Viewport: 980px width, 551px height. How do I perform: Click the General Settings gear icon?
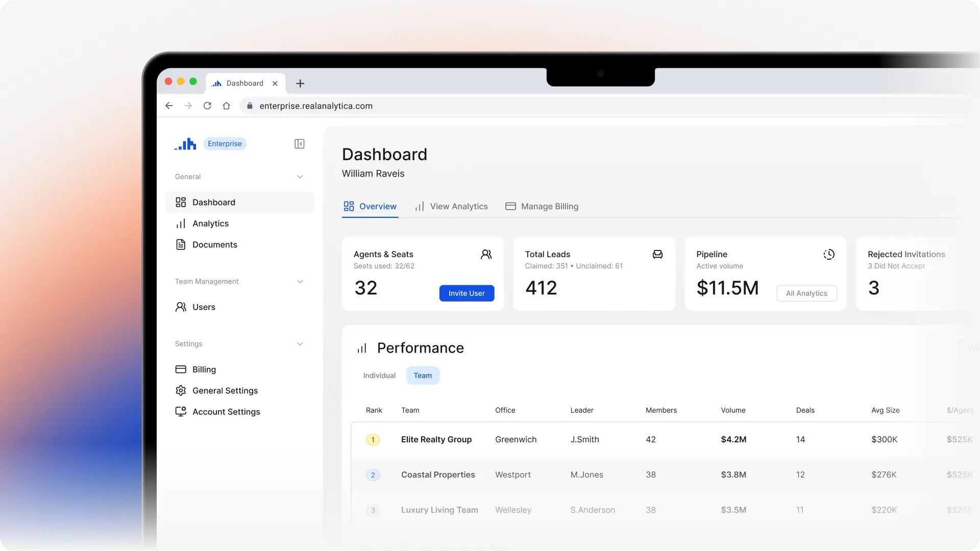pyautogui.click(x=181, y=390)
